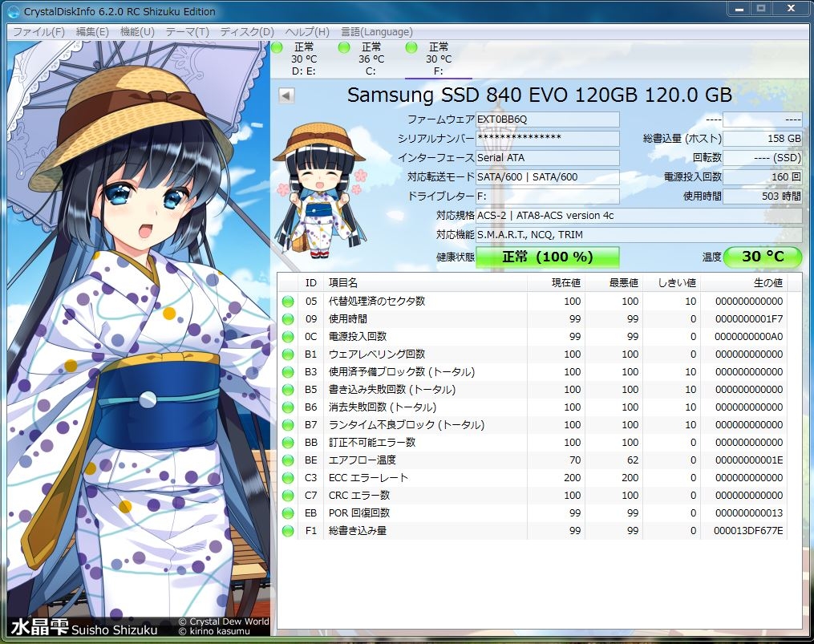Select the POR 回復回数 row
The image size is (814, 644).
(533, 513)
